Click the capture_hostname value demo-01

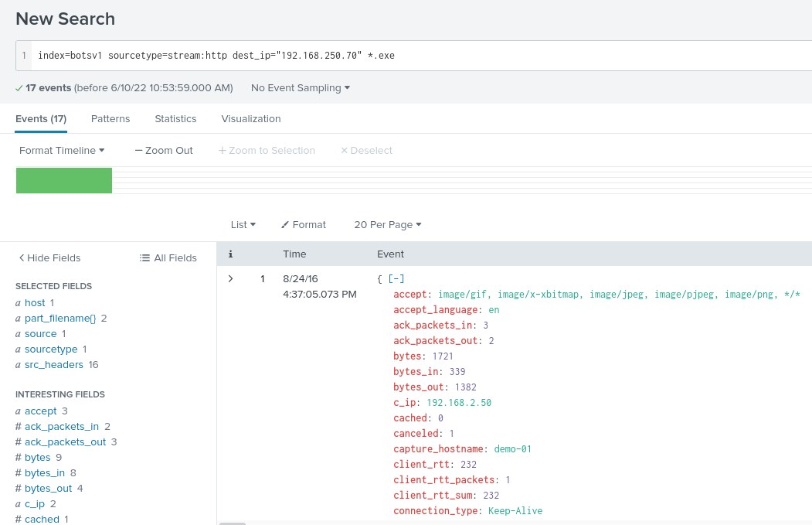(x=513, y=448)
